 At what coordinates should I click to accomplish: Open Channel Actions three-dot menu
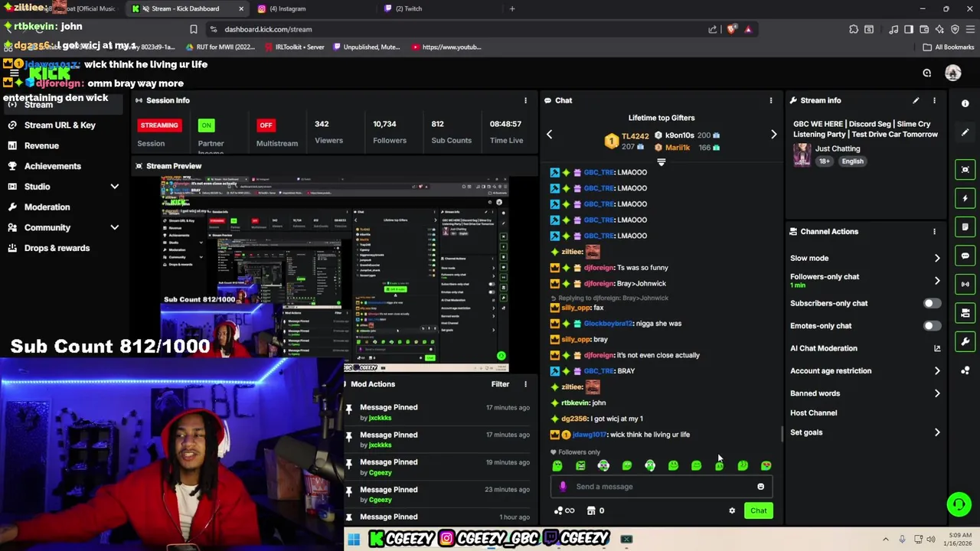[934, 231]
